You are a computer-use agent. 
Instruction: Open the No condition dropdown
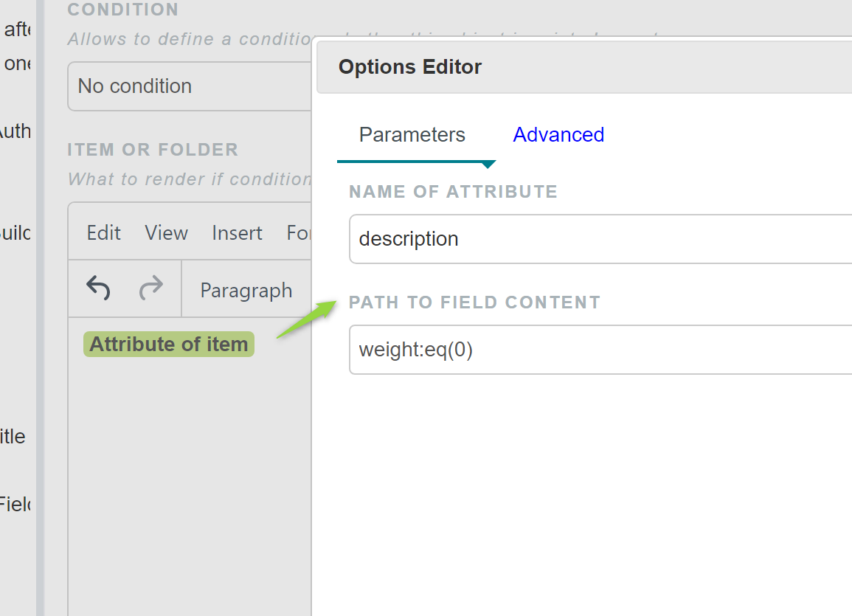[x=188, y=86]
